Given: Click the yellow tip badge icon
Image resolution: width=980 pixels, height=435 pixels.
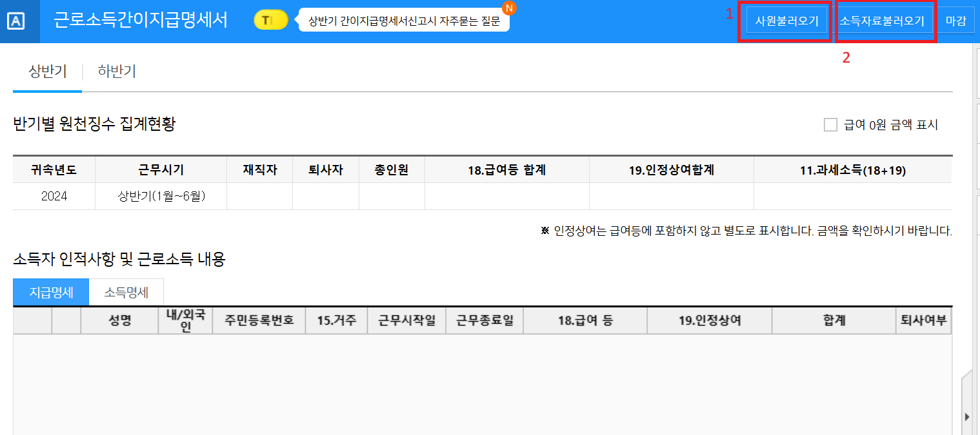Looking at the screenshot, I should click(x=271, y=21).
